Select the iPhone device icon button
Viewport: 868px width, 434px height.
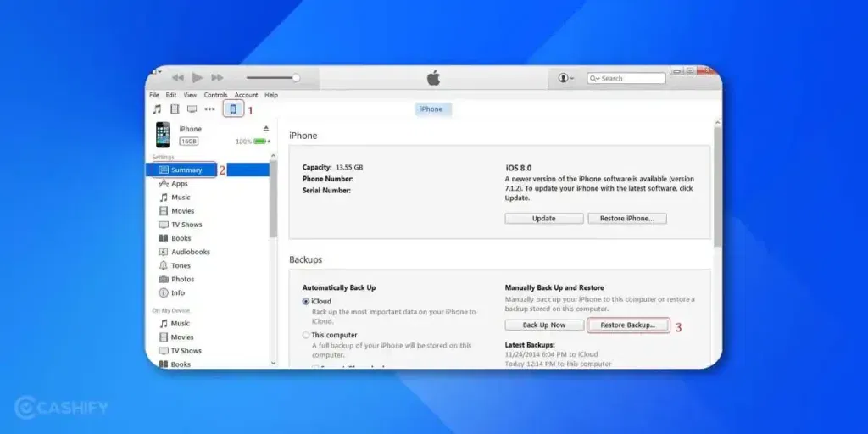(233, 108)
